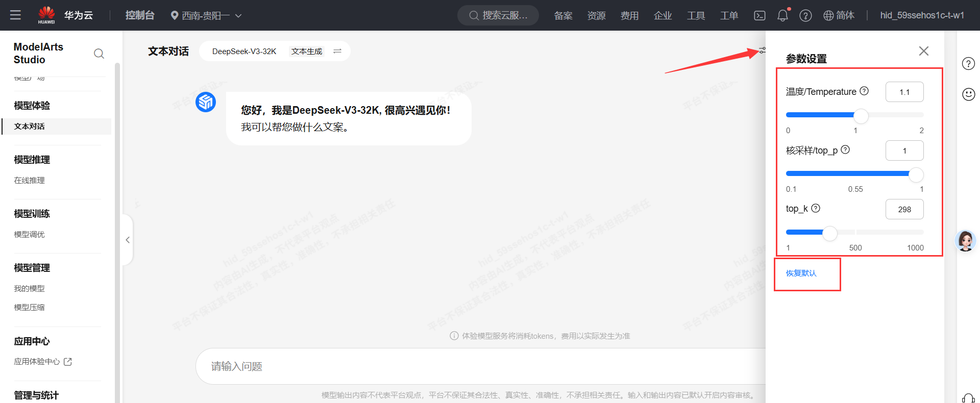The height and width of the screenshot is (403, 980).
Task: Open the 费用 menu
Action: click(629, 16)
